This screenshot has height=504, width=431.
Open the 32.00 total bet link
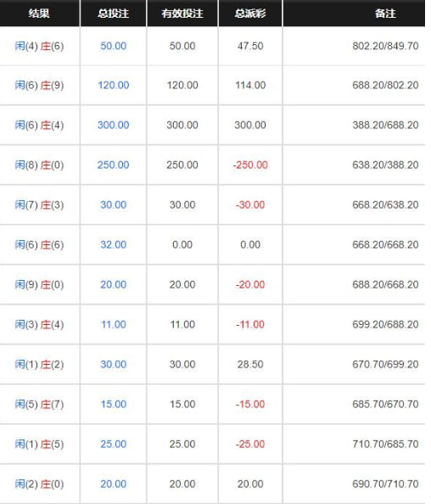pos(114,244)
